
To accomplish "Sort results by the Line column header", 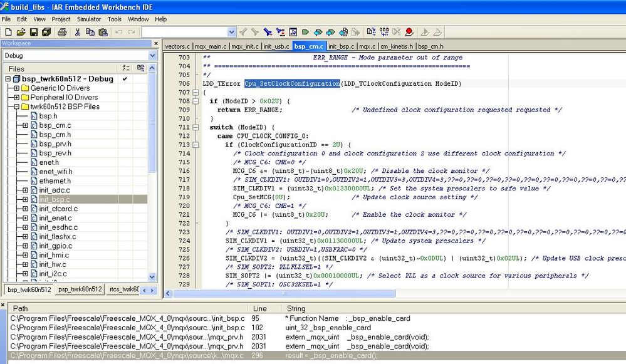I will click(264, 308).
